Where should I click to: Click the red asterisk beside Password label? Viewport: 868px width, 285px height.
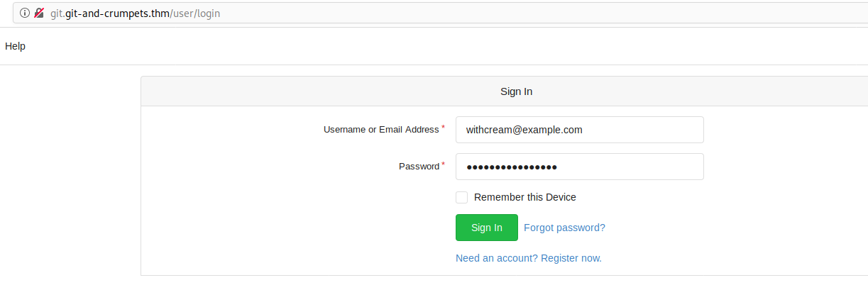pyautogui.click(x=444, y=164)
